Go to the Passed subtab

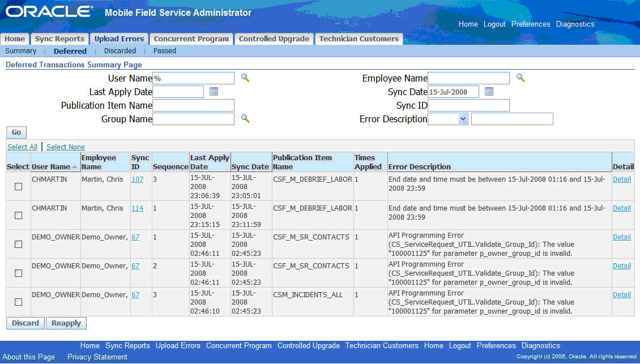point(164,50)
